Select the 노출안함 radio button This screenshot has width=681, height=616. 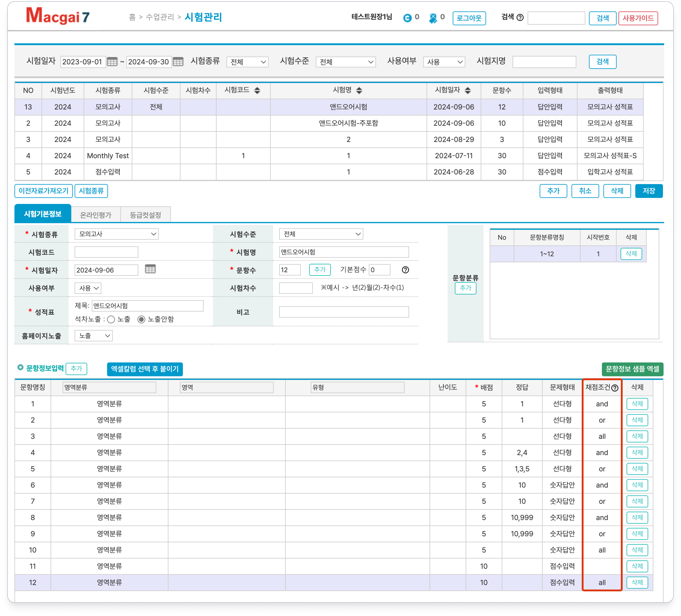[142, 319]
